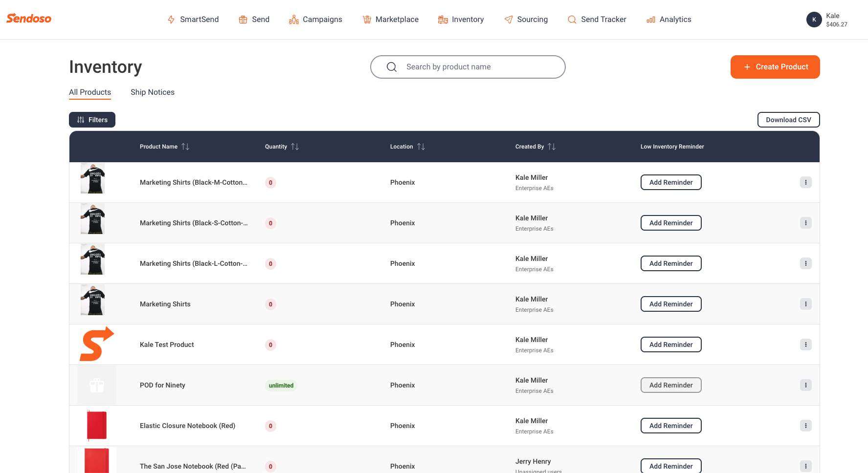Viewport: 868px width, 473px height.
Task: Click 'Kale Test Product' name
Action: 167,344
